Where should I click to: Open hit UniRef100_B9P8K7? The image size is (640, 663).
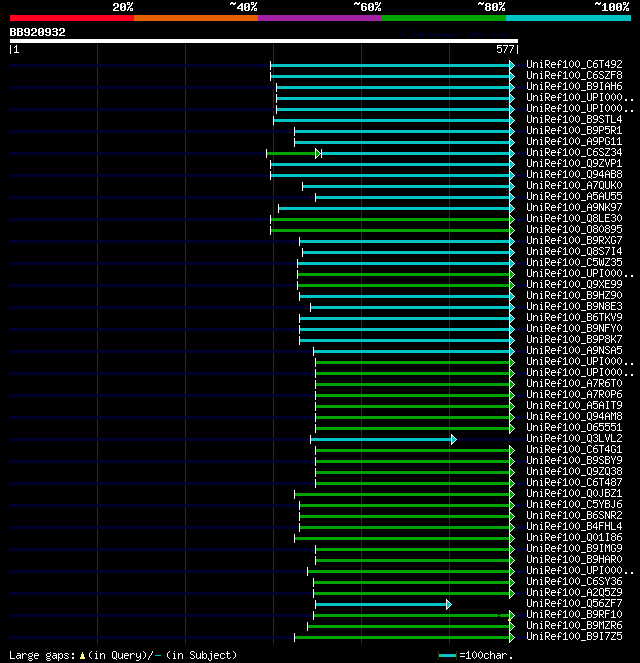pos(574,339)
